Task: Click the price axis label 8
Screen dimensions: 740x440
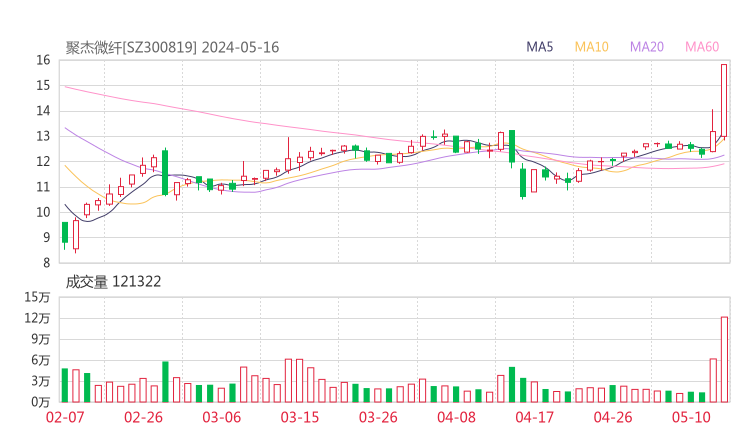Action: point(46,263)
